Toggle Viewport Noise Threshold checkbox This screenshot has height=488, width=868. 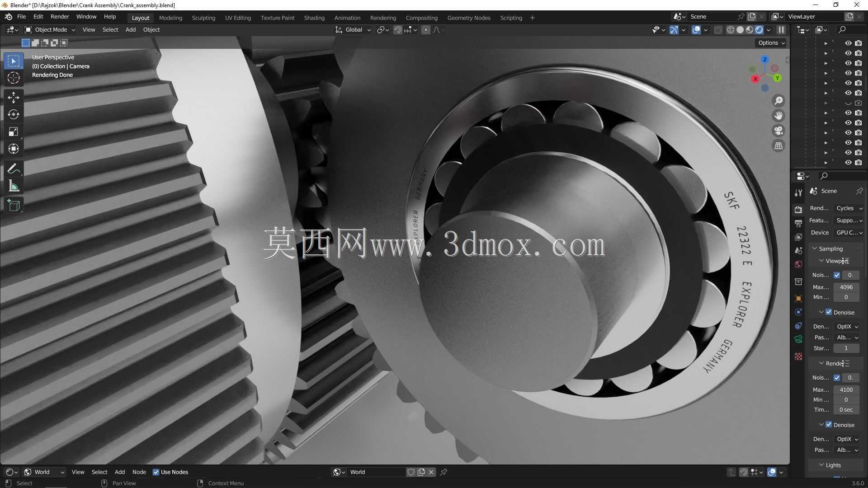(x=837, y=275)
